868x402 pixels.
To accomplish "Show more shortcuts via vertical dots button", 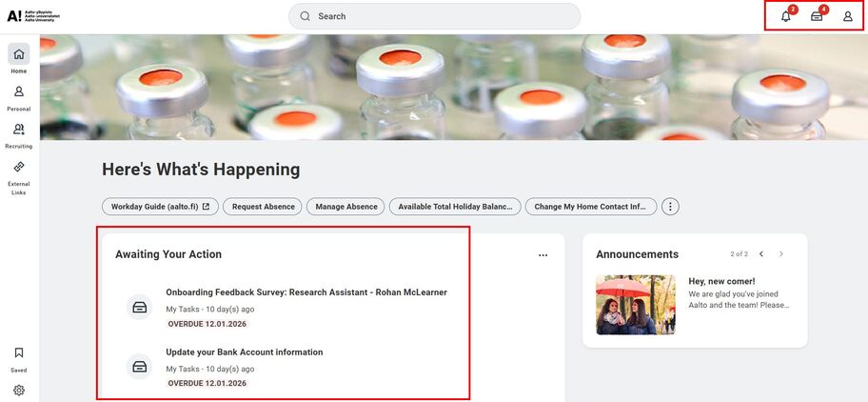I will click(670, 207).
